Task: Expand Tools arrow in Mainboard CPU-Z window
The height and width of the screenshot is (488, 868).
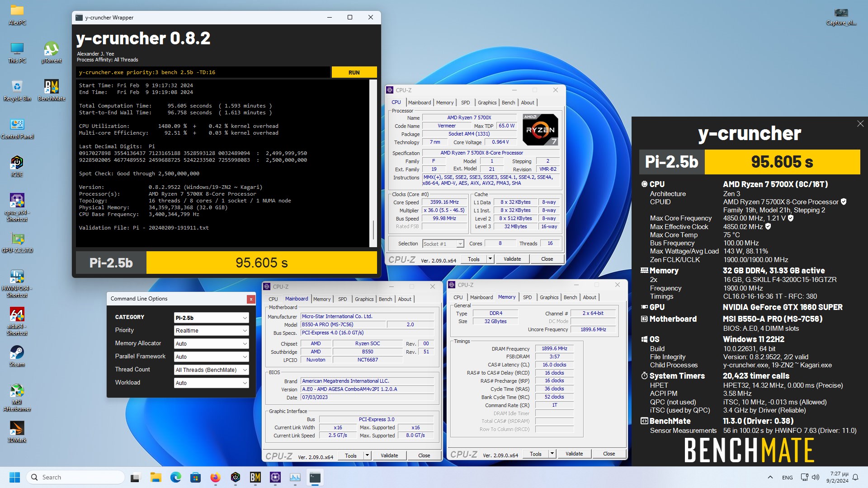Action: 367,455
